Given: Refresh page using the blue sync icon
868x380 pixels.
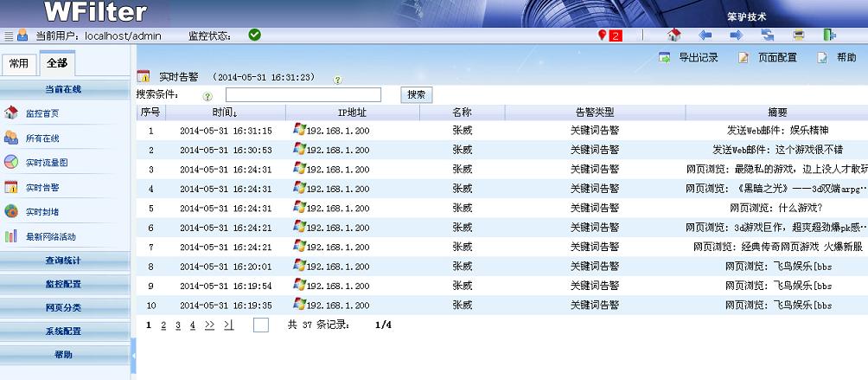Looking at the screenshot, I should (768, 35).
